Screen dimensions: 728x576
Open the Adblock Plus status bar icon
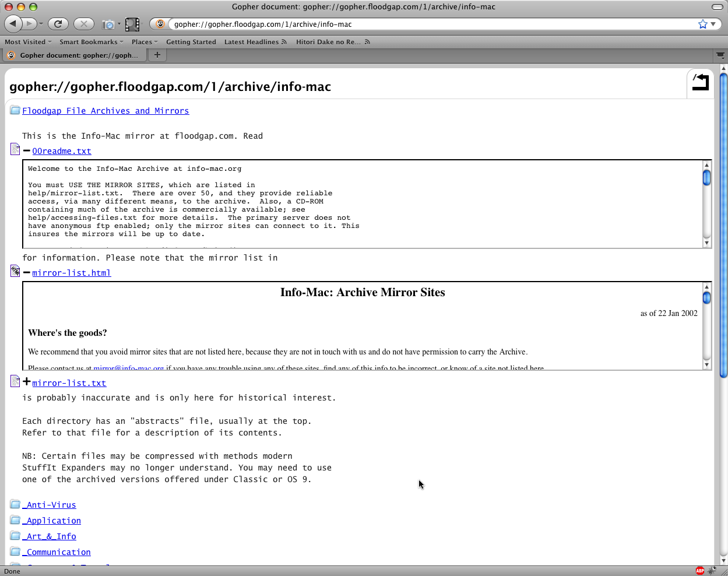[700, 571]
